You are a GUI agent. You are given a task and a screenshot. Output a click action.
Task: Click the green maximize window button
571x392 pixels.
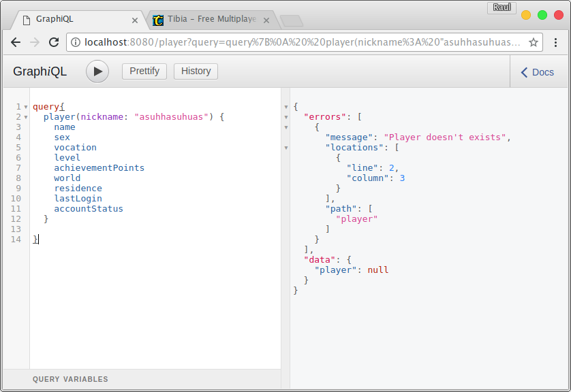tap(542, 15)
